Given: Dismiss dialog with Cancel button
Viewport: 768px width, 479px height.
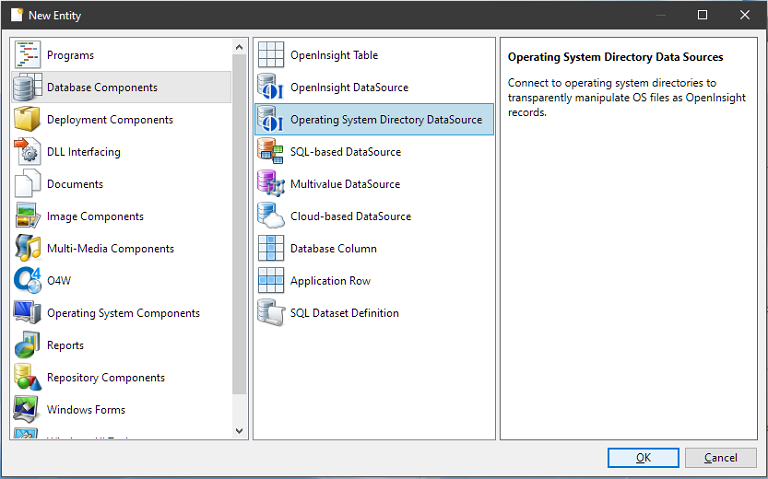Looking at the screenshot, I should click(720, 458).
